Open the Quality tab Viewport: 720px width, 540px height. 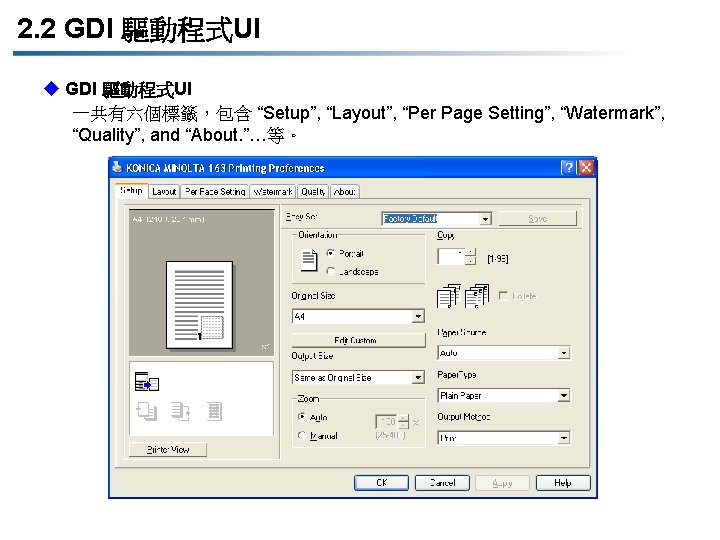pyautogui.click(x=313, y=192)
